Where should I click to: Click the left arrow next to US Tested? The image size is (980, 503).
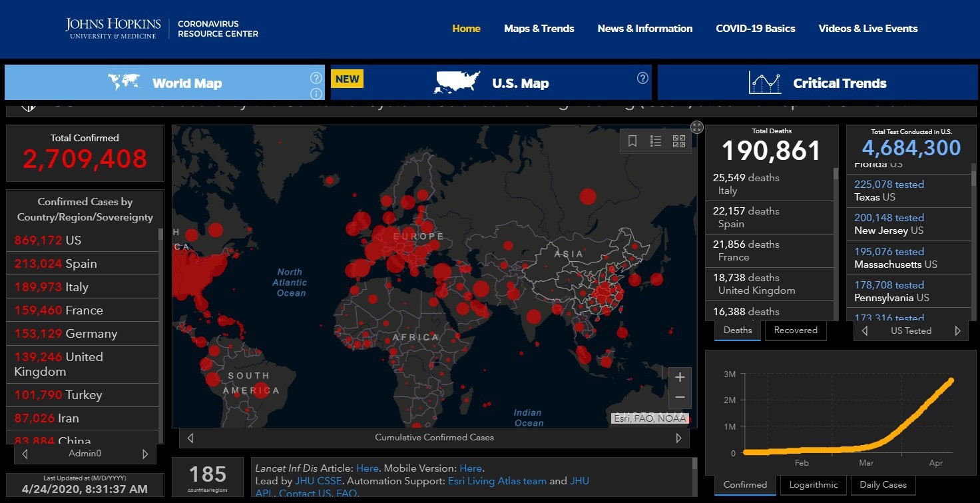pyautogui.click(x=865, y=330)
